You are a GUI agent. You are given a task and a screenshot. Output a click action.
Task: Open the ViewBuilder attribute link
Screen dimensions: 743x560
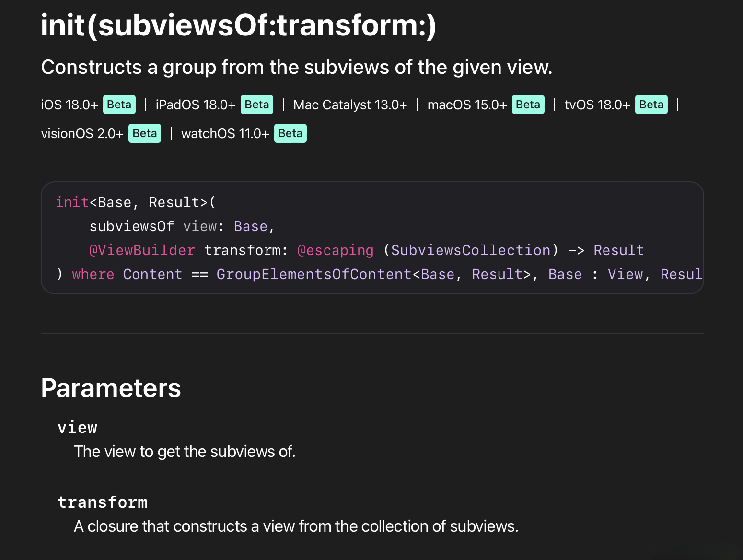tap(142, 250)
